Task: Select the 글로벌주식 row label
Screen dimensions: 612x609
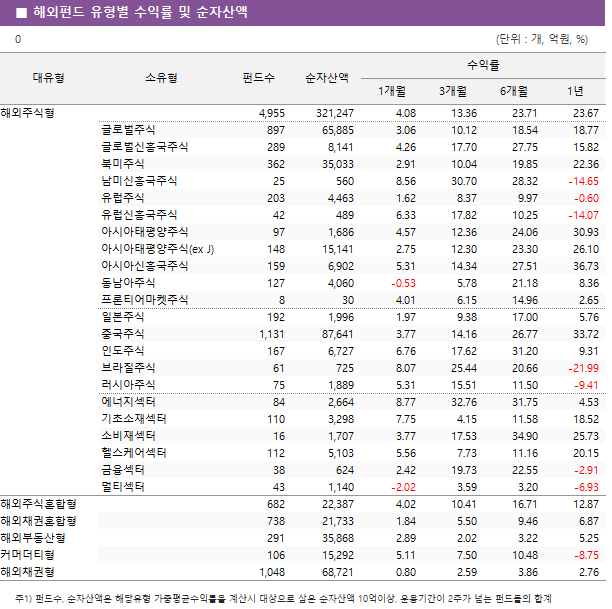Action: click(128, 130)
